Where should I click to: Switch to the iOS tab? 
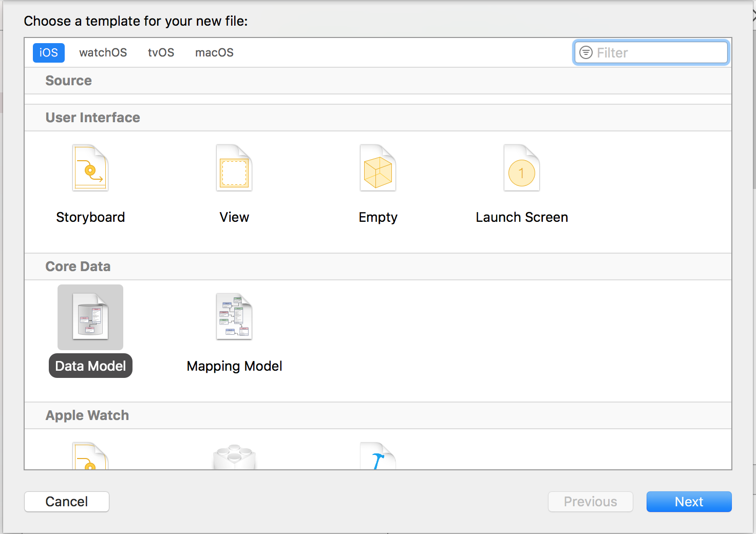point(49,52)
